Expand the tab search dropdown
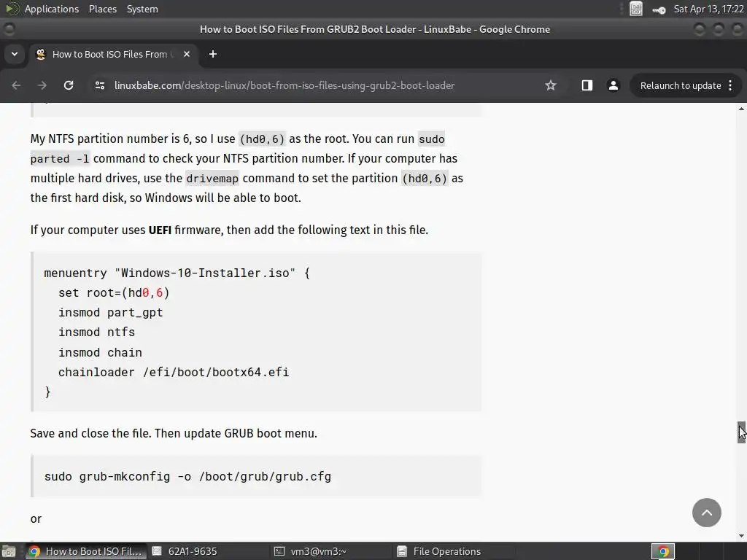The image size is (747, 560). pyautogui.click(x=15, y=54)
